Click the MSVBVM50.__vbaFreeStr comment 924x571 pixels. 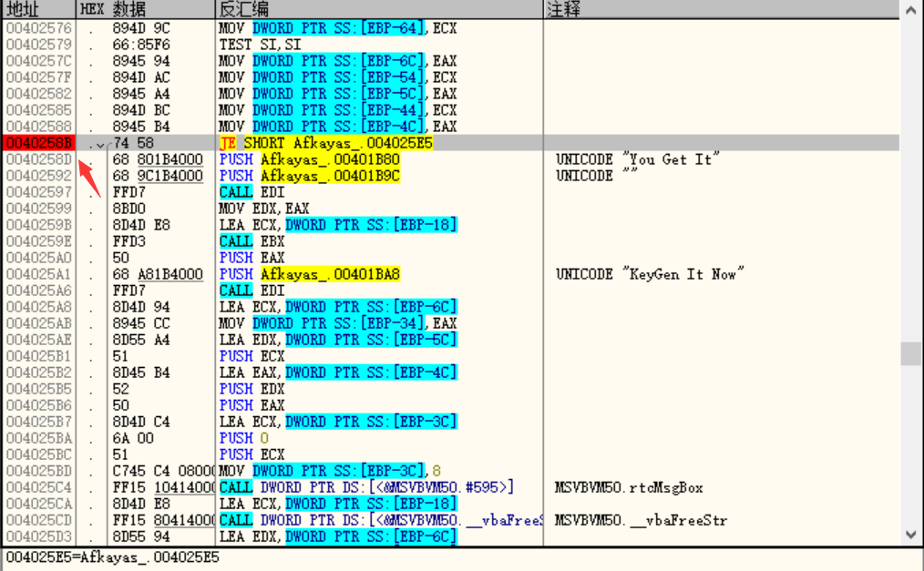(642, 521)
